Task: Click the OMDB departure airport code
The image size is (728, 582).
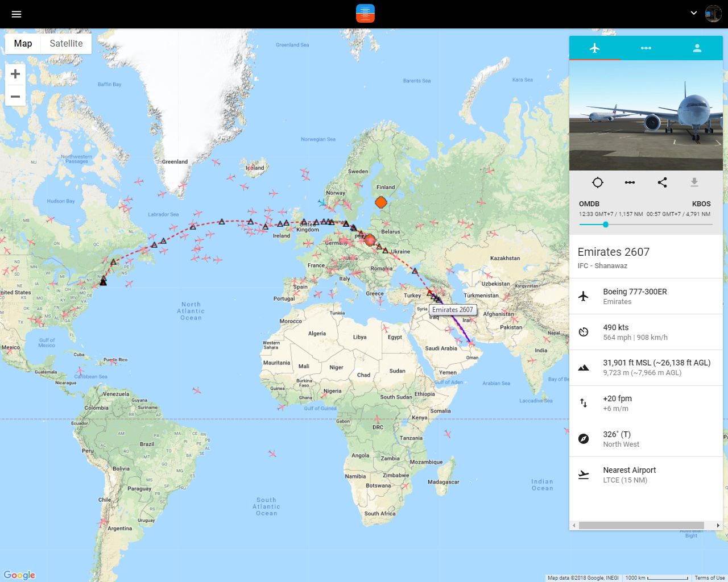Action: [x=589, y=204]
